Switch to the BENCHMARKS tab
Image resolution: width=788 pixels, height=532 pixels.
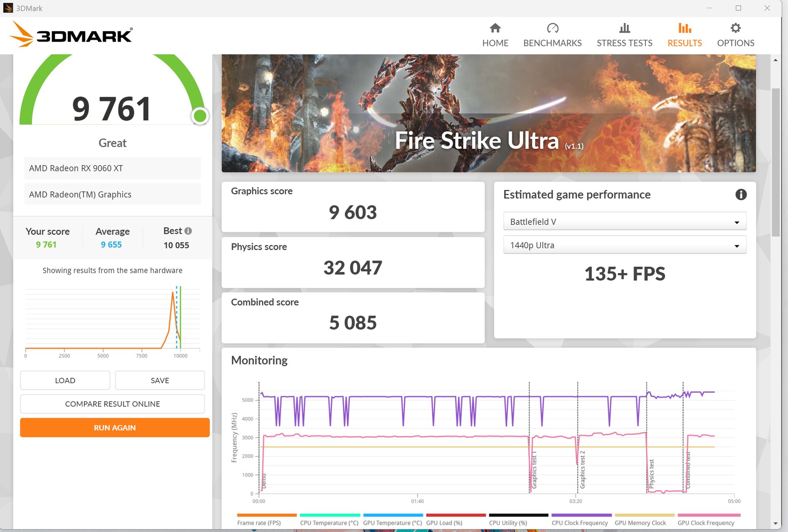pos(552,35)
